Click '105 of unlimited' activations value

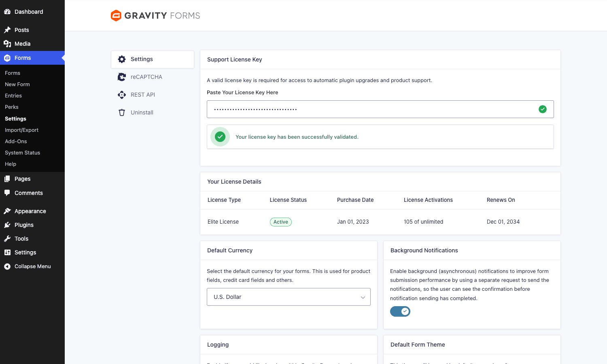423,222
